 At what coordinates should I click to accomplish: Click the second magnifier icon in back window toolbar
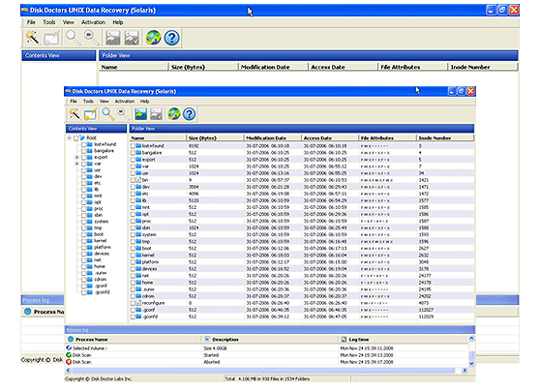pyautogui.click(x=92, y=38)
